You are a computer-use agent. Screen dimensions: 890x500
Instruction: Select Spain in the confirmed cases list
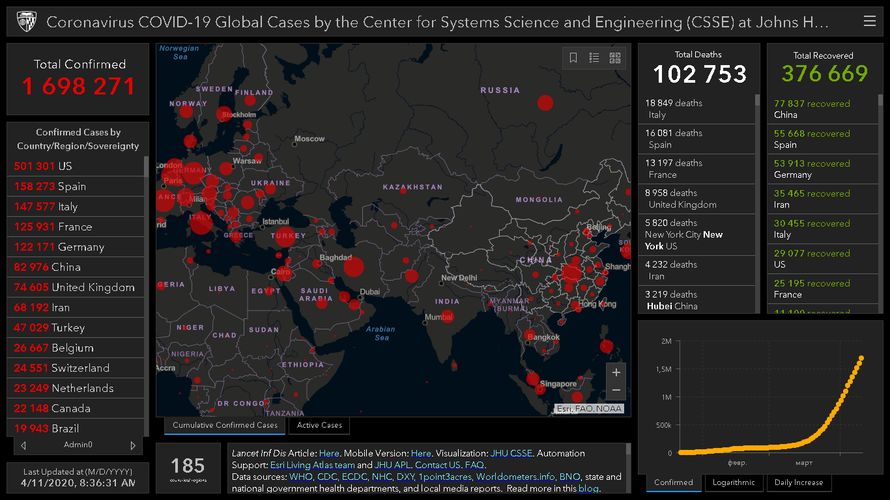[72, 187]
